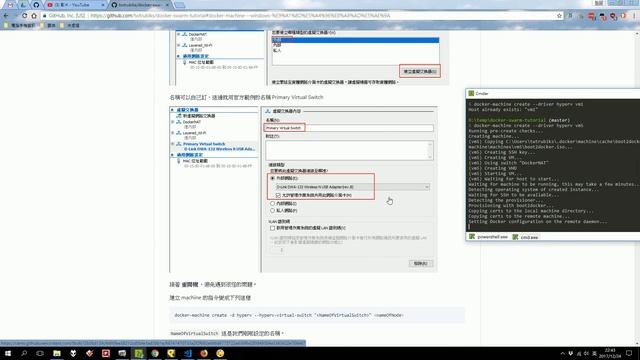The height and width of the screenshot is (360, 640).
Task: Open the second bookmarks bar folder
Action: (48, 25)
